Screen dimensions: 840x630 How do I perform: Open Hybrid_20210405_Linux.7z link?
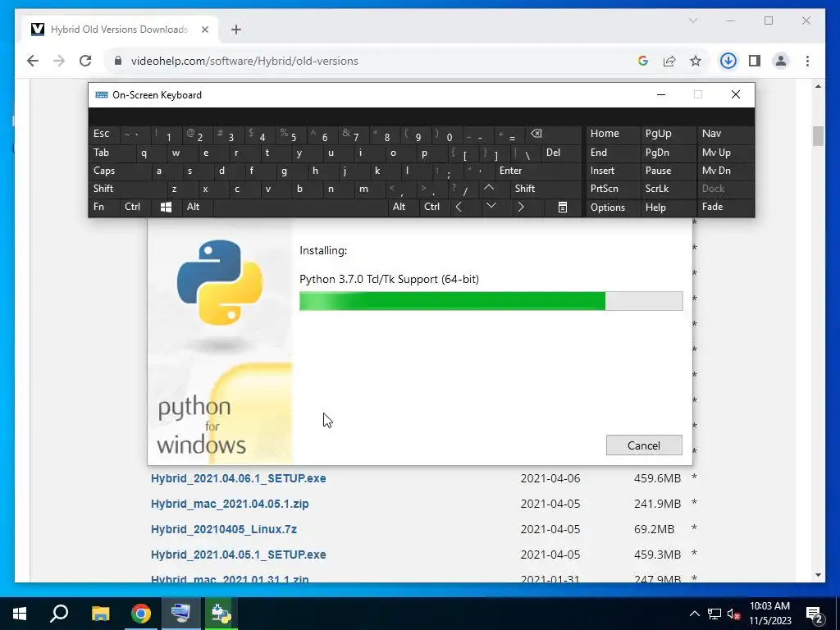point(224,529)
